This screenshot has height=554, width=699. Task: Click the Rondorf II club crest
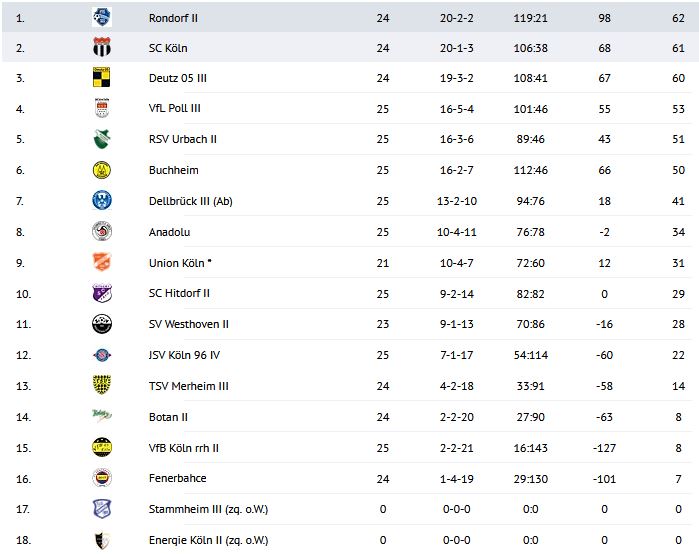[102, 17]
